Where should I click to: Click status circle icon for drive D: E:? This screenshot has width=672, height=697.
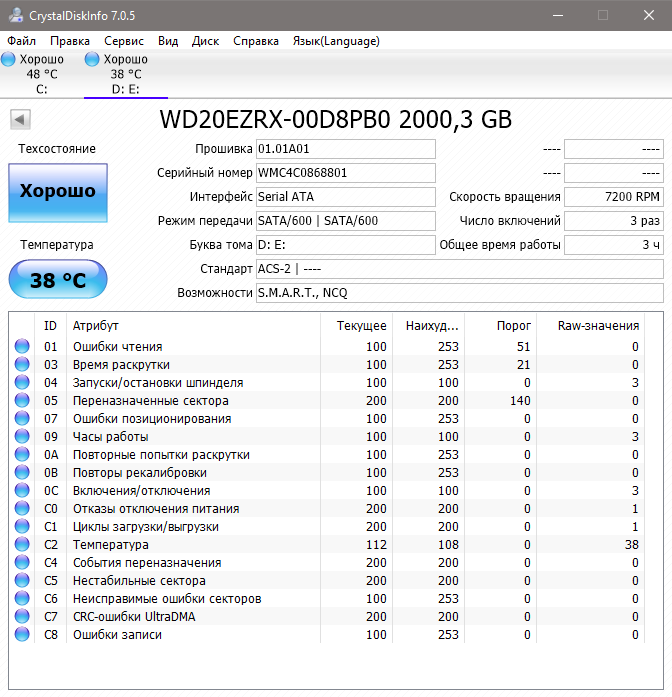tap(92, 59)
